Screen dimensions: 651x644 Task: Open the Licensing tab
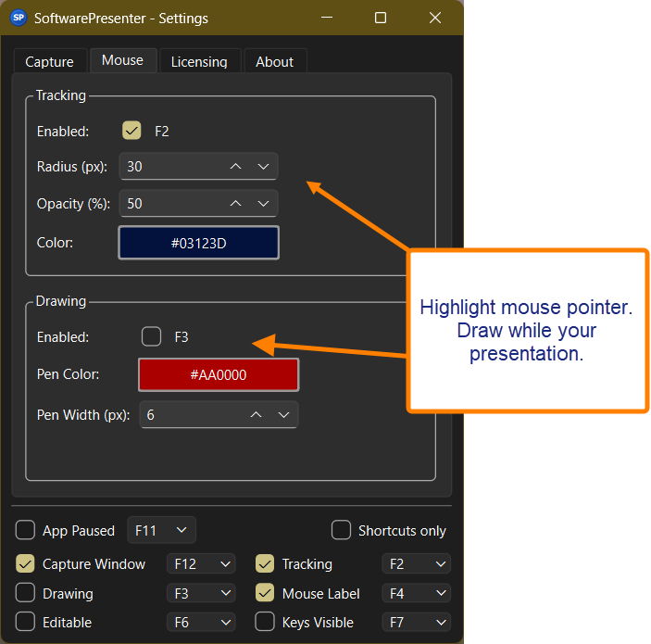pos(200,61)
